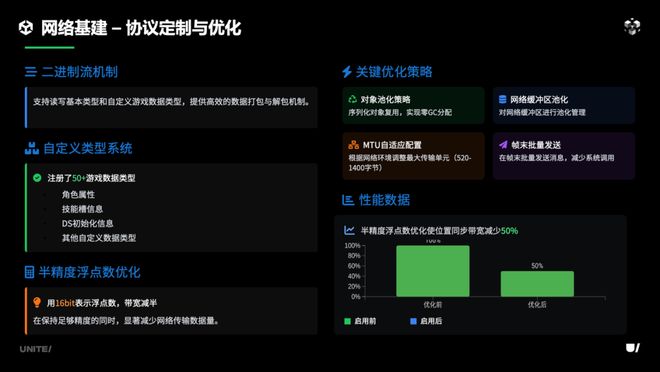
Task: Click the lightning bolt icon next to 关键优化策略
Action: 347,72
